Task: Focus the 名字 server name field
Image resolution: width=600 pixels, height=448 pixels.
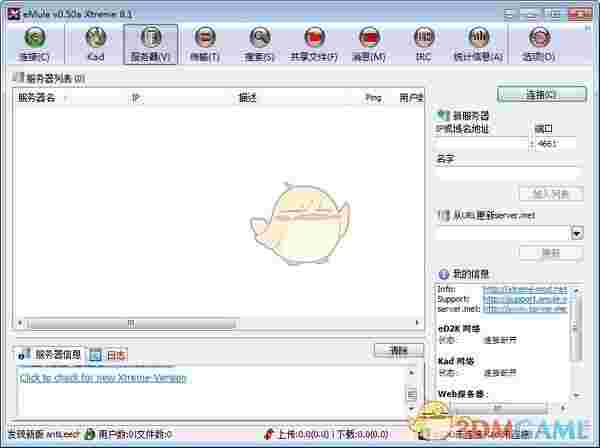Action: [509, 173]
